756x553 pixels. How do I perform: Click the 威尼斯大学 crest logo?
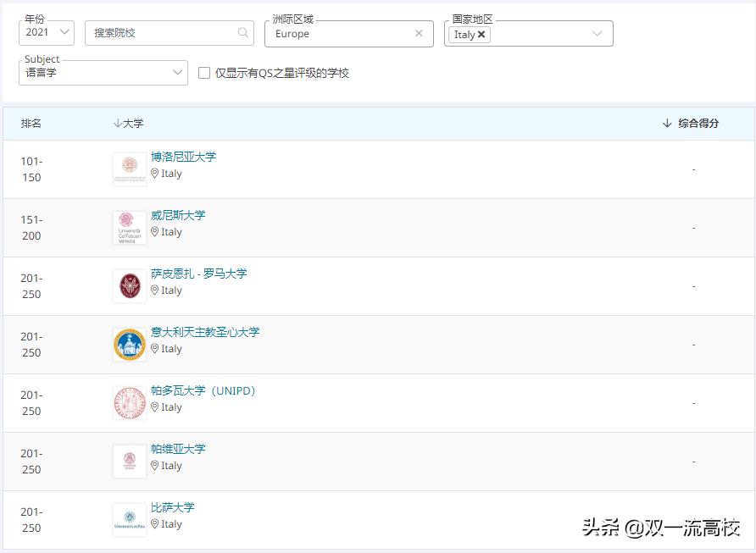coord(129,227)
